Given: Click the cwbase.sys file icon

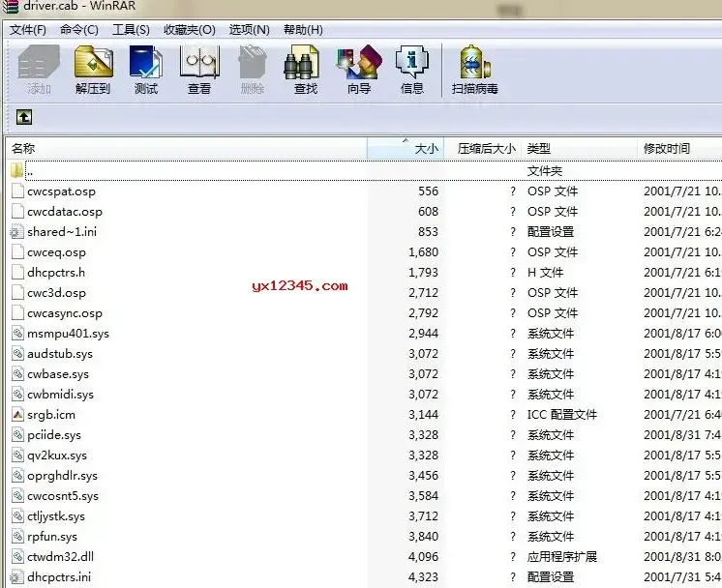Looking at the screenshot, I should 17,374.
